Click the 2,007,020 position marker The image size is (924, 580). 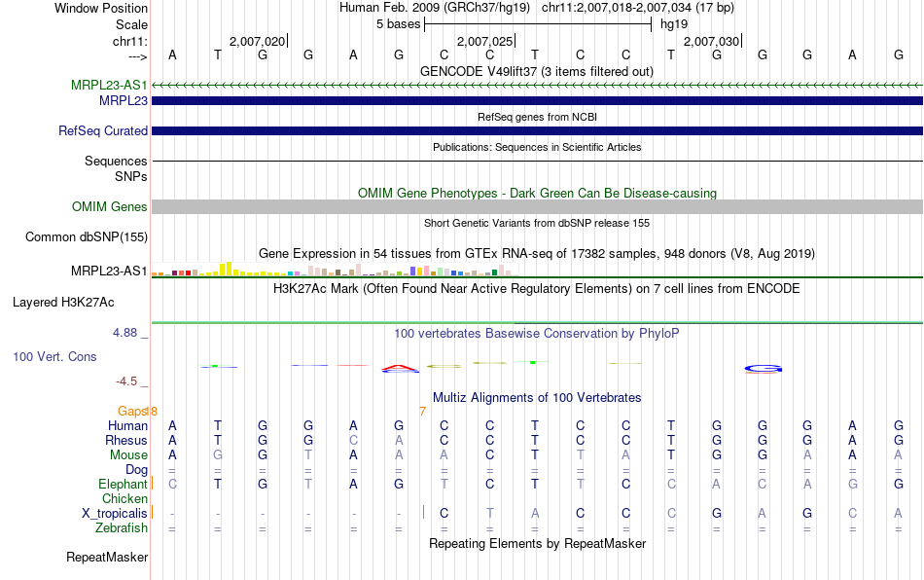point(257,41)
